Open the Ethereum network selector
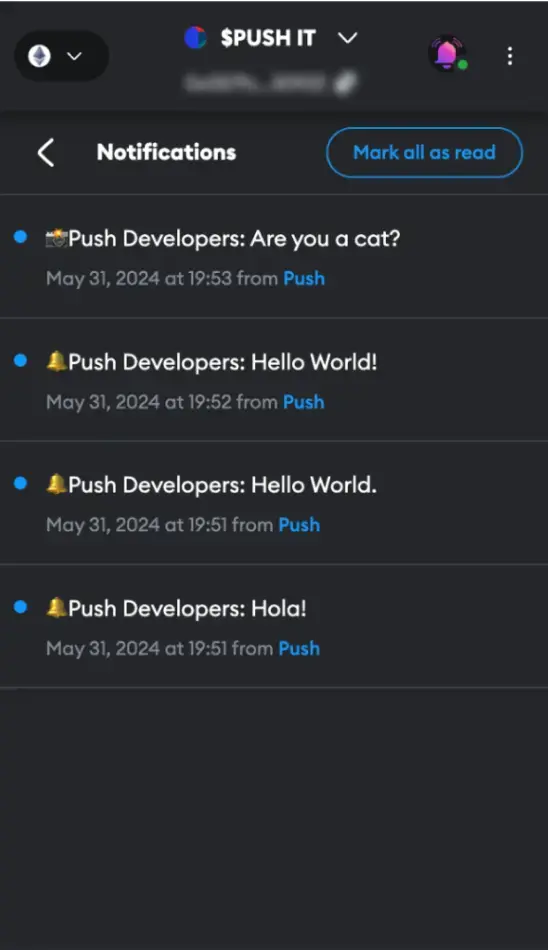 [x=61, y=56]
